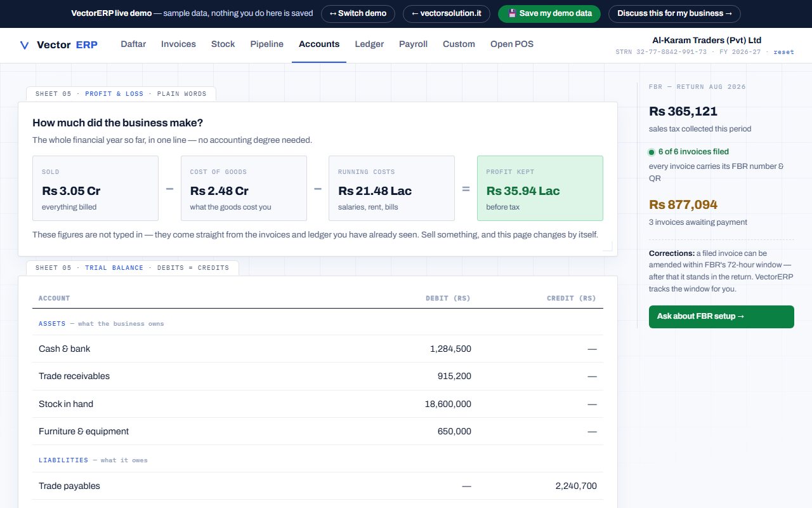
Task: Click the Sold Rs 3.05 Cr card
Action: [x=95, y=189]
